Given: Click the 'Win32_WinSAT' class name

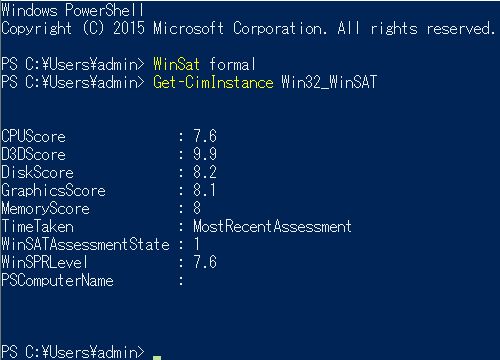Looking at the screenshot, I should pos(329,82).
